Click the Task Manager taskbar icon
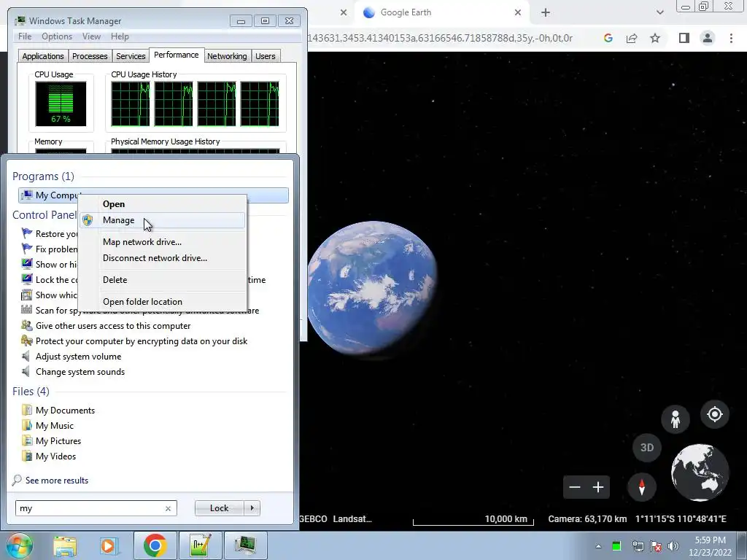This screenshot has width=747, height=560. [245, 545]
